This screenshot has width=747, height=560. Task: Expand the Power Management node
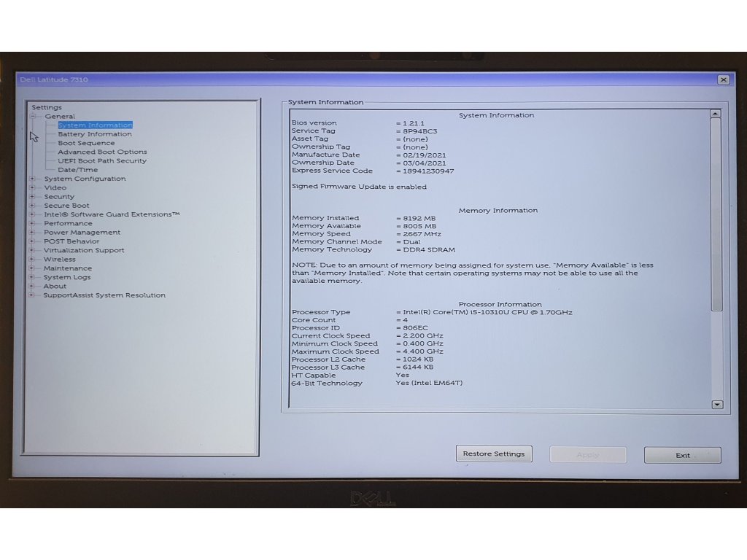click(x=32, y=233)
